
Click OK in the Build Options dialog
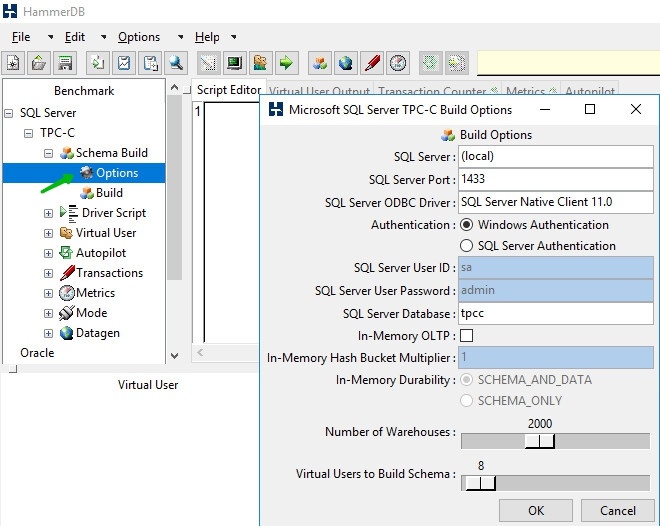point(536,510)
